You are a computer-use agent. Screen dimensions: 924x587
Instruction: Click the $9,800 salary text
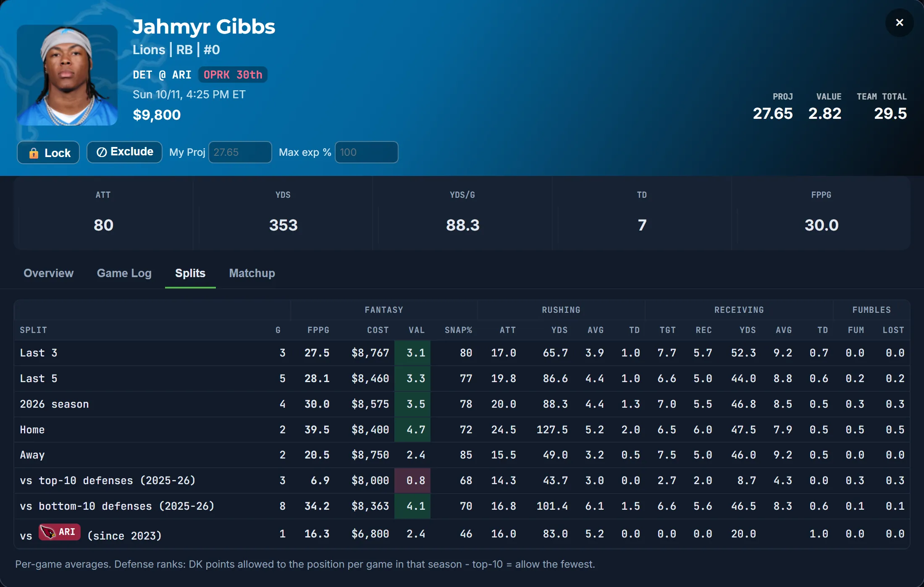157,115
